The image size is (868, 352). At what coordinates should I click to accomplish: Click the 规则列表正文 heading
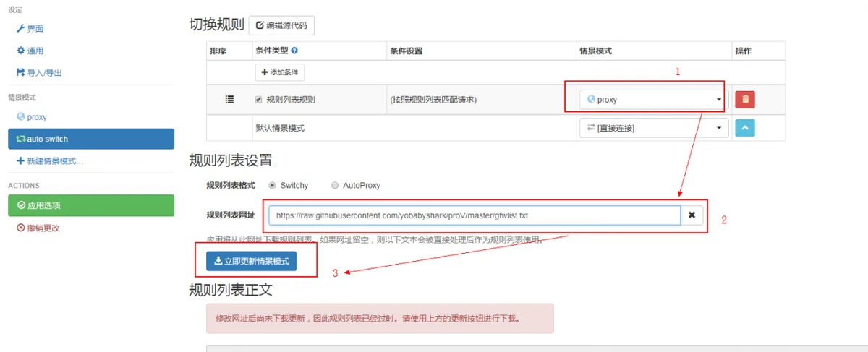pyautogui.click(x=230, y=290)
